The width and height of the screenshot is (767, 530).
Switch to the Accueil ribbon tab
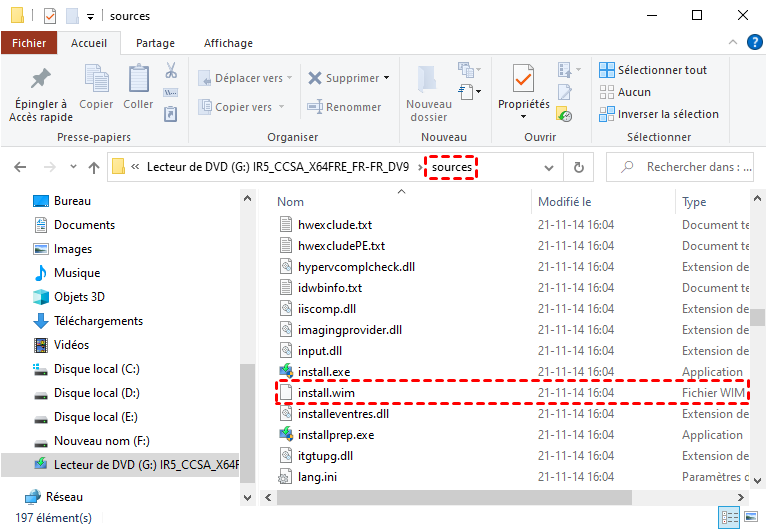coord(89,43)
